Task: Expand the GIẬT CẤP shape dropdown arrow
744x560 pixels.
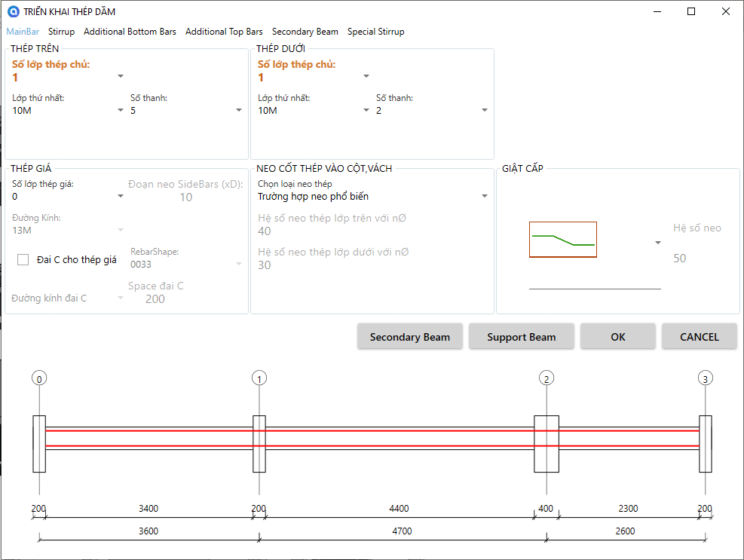Action: point(657,243)
